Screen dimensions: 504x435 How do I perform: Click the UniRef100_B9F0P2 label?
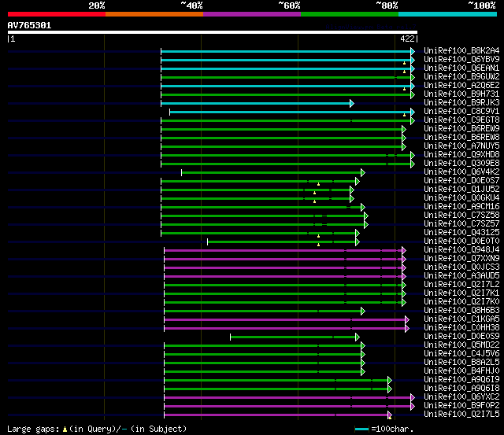pyautogui.click(x=461, y=406)
